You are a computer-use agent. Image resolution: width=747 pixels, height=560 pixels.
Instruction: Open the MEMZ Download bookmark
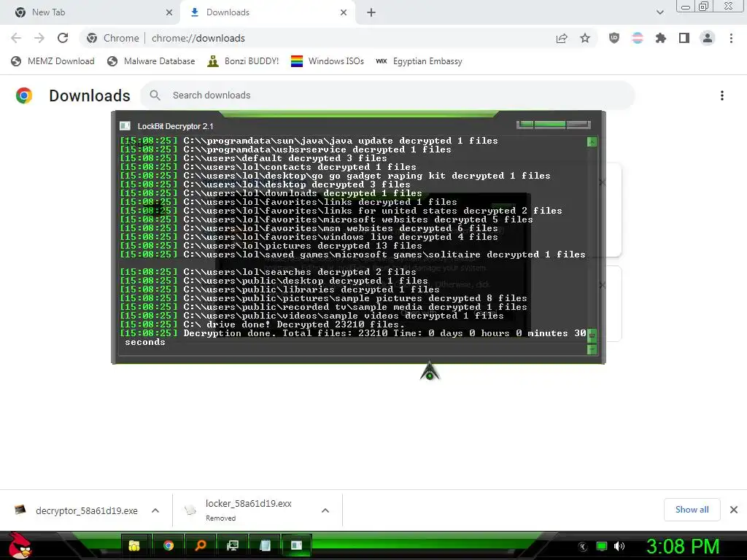[53, 61]
